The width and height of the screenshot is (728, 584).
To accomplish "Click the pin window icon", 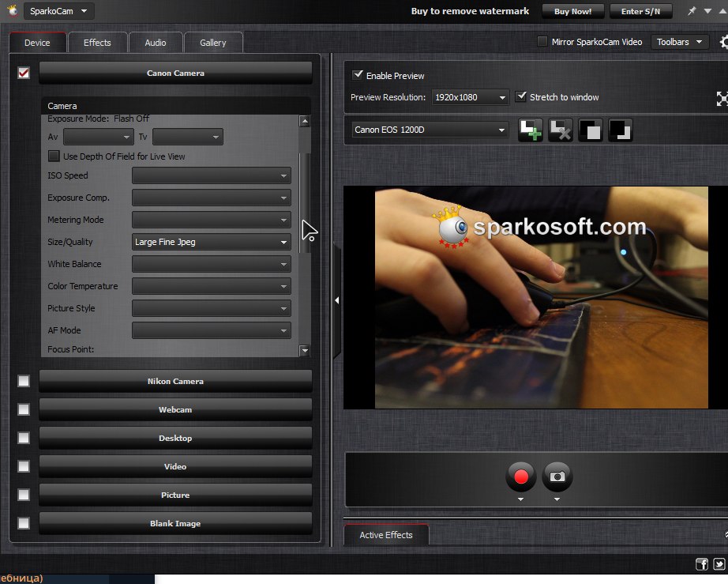I will coord(692,11).
